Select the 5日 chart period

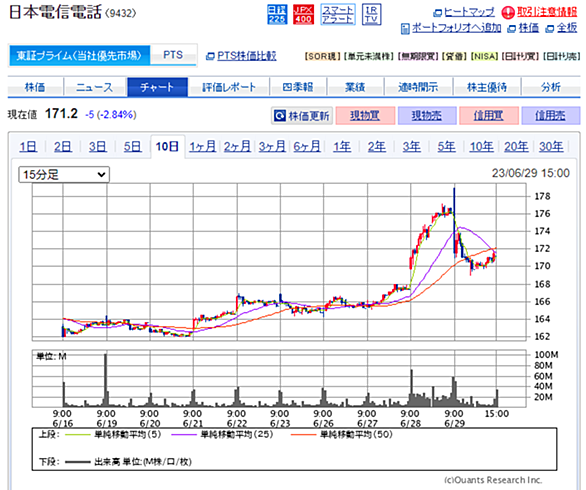pyautogui.click(x=133, y=147)
